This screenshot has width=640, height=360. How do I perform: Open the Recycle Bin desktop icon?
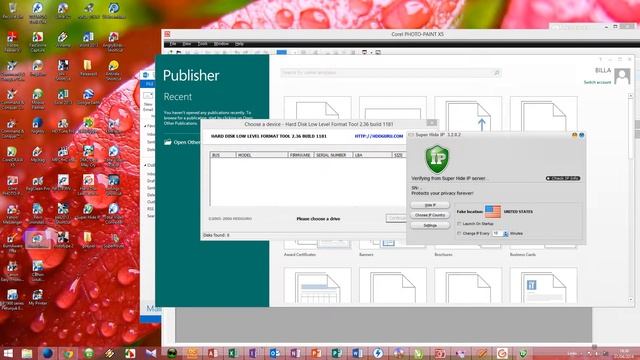pos(12,10)
